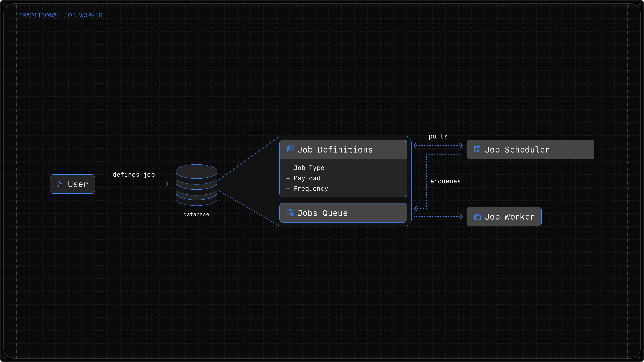Click the user person icon
The height and width of the screenshot is (362, 644).
[61, 184]
